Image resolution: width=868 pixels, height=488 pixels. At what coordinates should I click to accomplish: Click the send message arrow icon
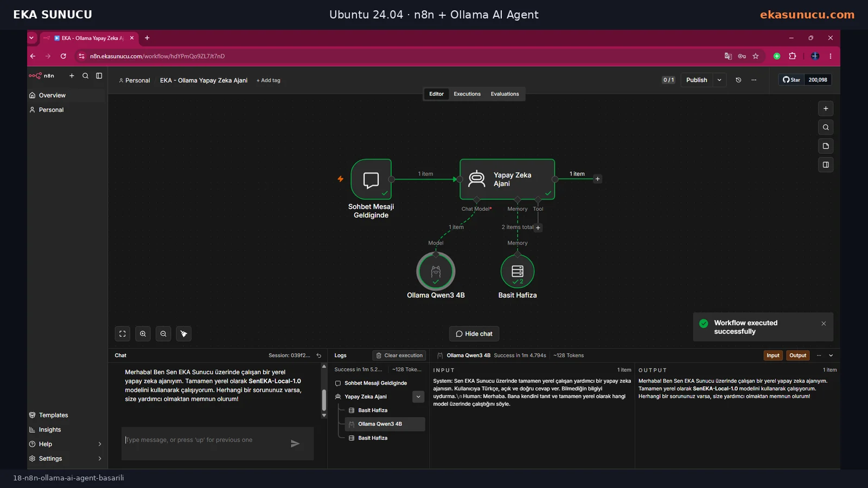pos(295,444)
